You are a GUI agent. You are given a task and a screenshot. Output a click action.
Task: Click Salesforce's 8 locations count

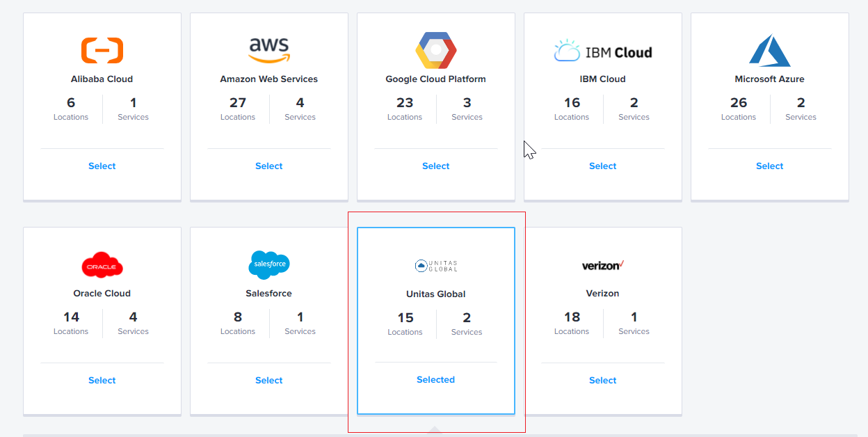tap(238, 317)
